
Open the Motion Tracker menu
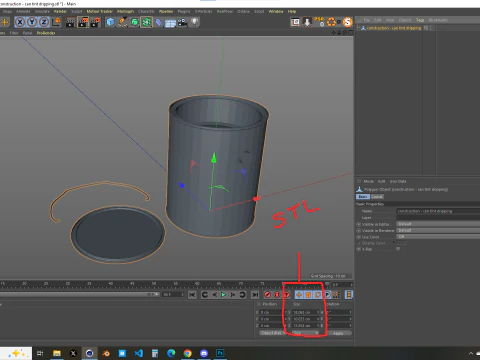100,11
